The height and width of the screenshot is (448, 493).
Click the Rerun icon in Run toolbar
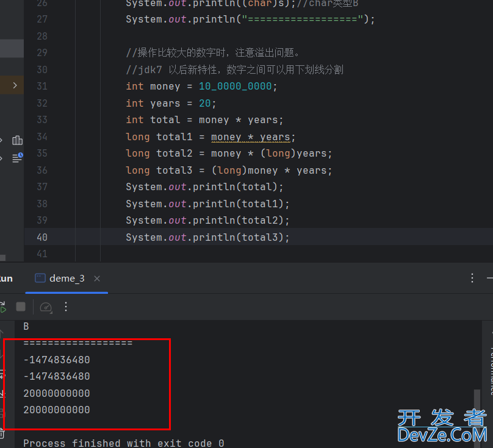2,307
